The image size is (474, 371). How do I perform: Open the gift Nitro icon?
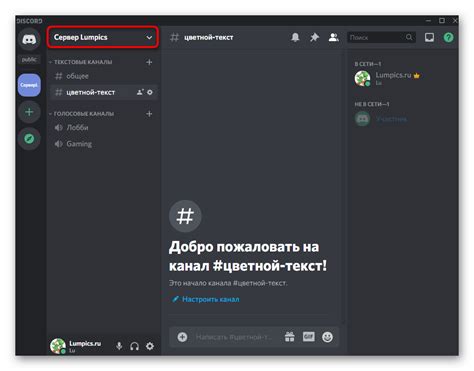coord(290,337)
